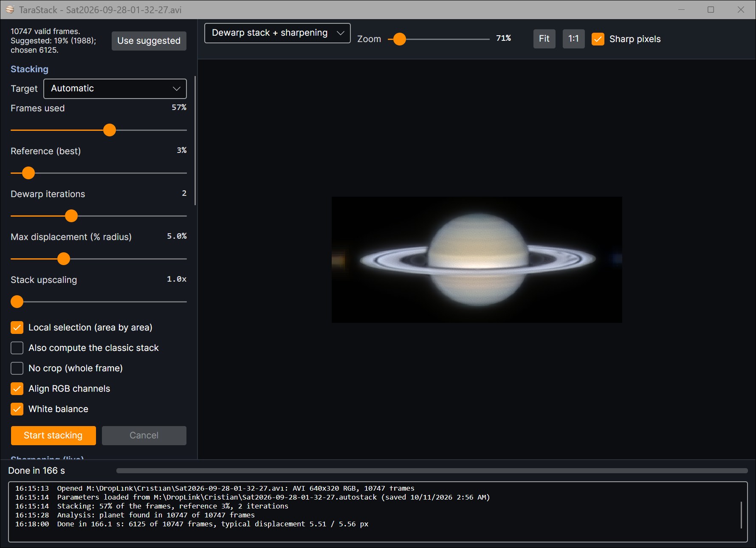Click the stacked Saturn preview image

coord(477,260)
